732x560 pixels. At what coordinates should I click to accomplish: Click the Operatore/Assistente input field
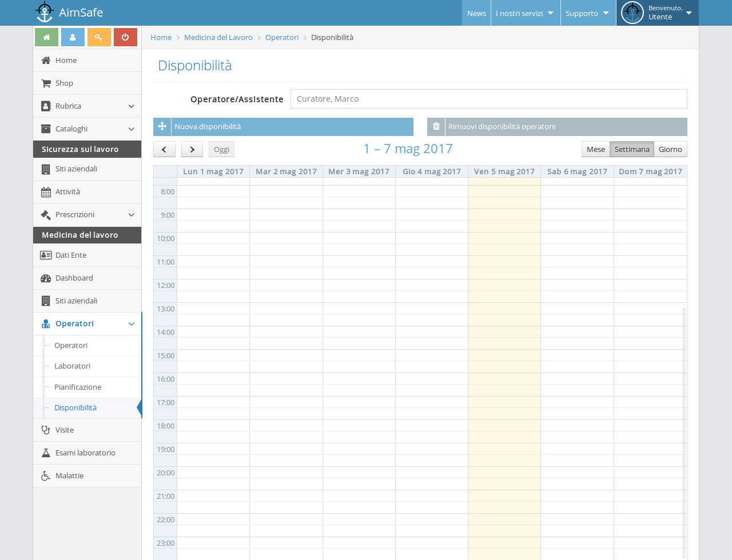click(489, 99)
